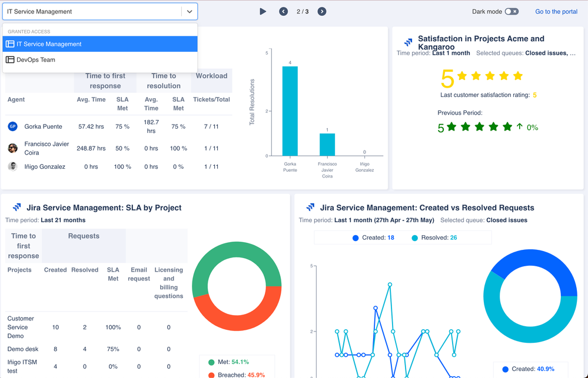Click the dashboard icon beside IT Service Management option
Image resolution: width=588 pixels, height=378 pixels.
(x=10, y=44)
